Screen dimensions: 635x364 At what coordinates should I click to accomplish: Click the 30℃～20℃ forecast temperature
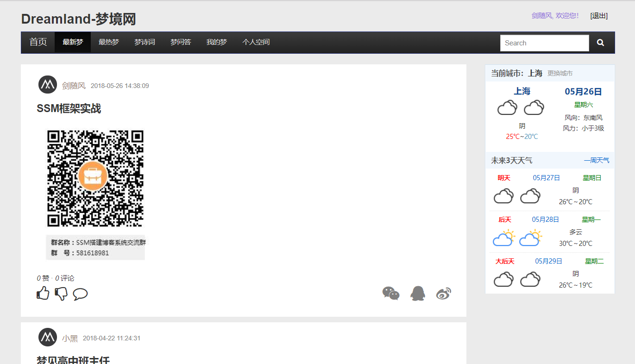point(576,244)
